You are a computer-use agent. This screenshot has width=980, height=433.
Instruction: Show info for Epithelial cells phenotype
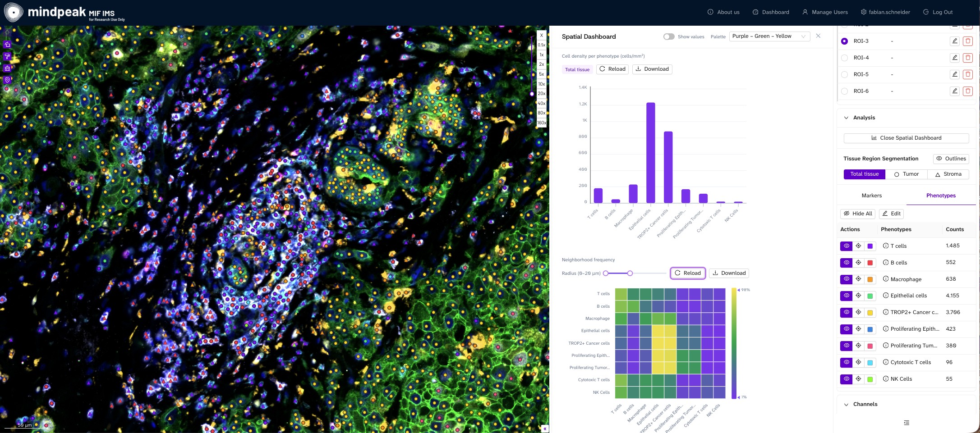(886, 296)
